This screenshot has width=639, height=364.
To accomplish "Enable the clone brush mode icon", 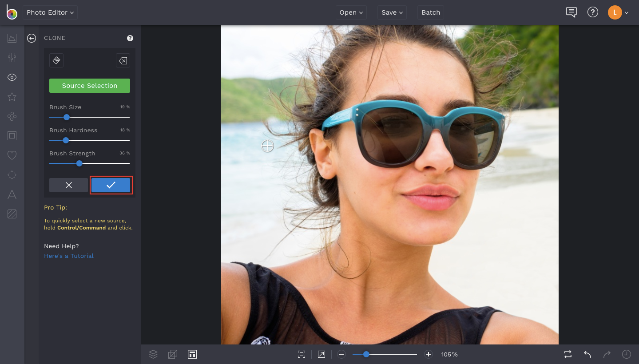I will (x=56, y=60).
